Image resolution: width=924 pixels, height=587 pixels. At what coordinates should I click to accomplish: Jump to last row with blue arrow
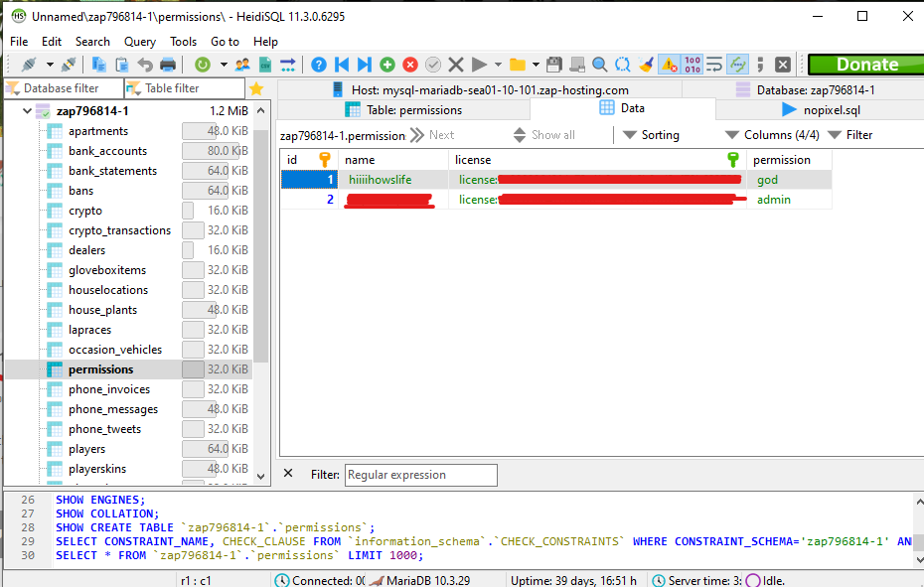tap(365, 65)
